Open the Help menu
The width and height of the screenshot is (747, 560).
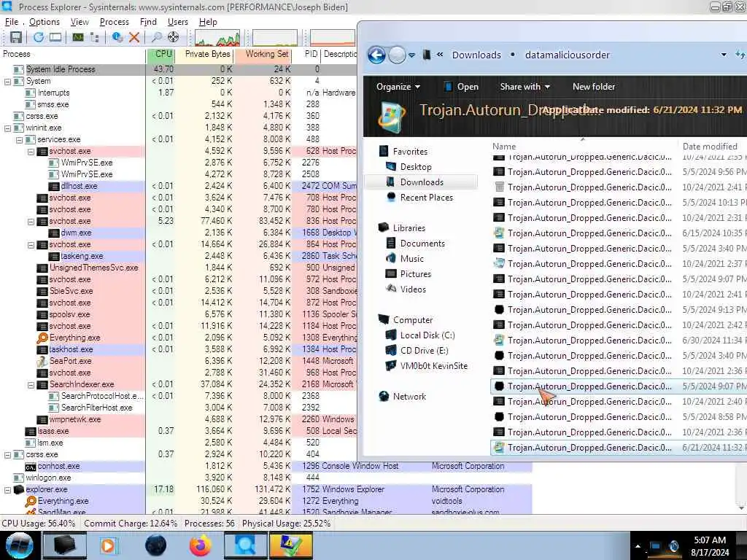(208, 22)
